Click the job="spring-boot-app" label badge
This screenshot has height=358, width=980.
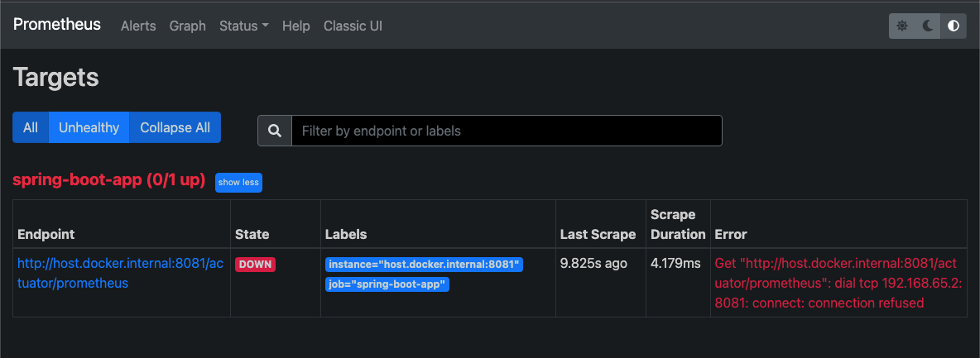pyautogui.click(x=387, y=284)
